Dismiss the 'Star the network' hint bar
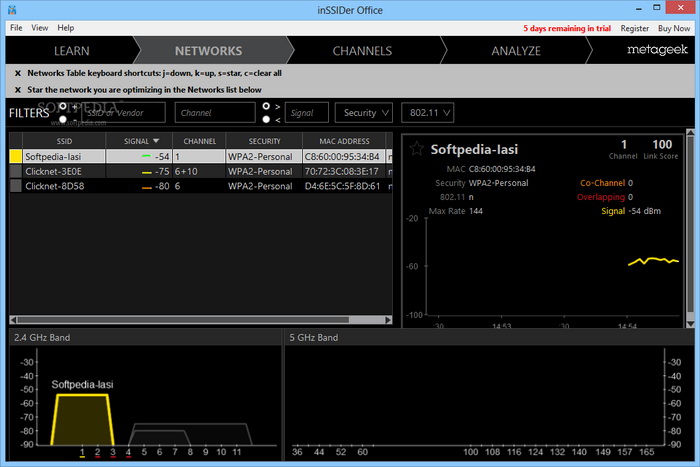Viewport: 700px width, 467px height. (x=18, y=90)
